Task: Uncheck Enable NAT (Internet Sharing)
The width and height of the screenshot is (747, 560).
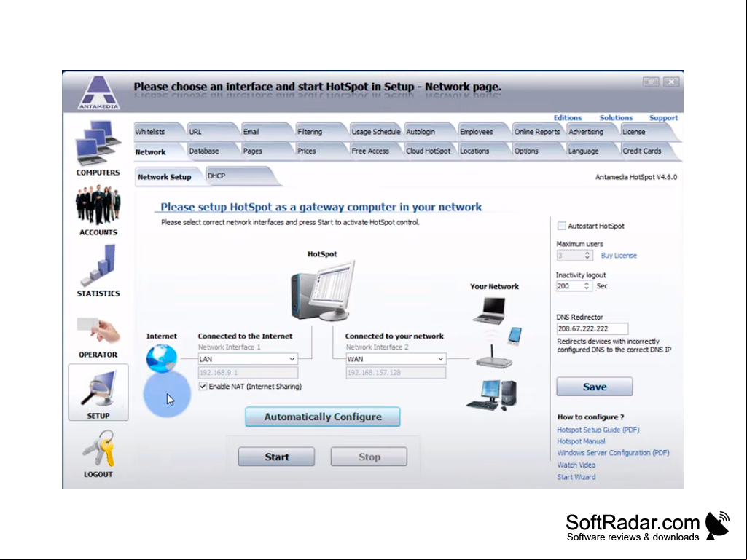Action: pos(203,386)
